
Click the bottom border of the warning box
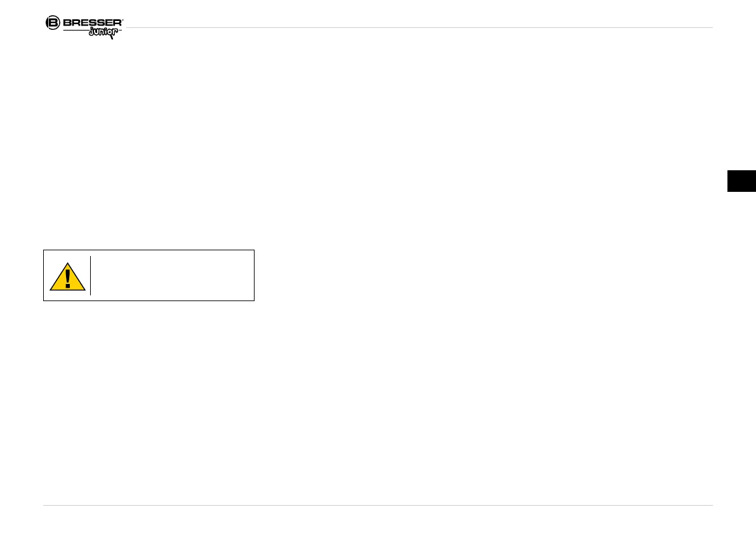(149, 300)
